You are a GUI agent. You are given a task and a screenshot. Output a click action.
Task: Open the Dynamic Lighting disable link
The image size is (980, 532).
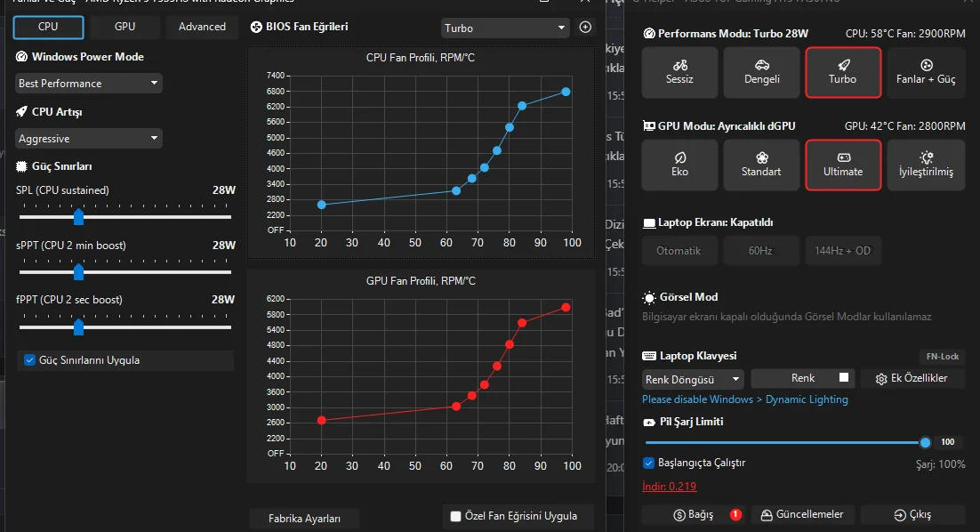[745, 399]
